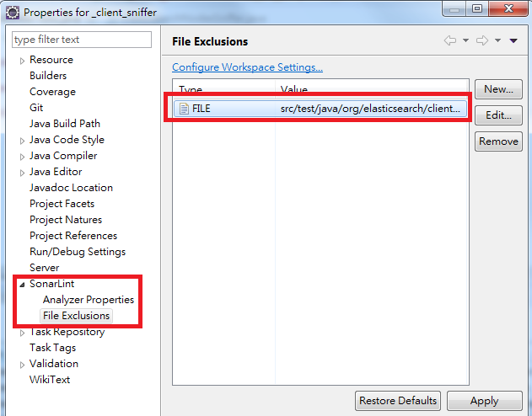
Task: Open the Javadoc Location page
Action: (x=72, y=187)
